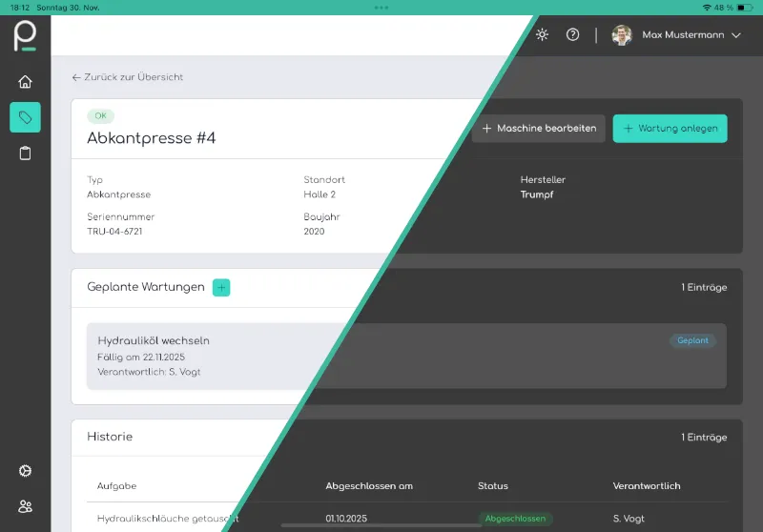
Task: Open the users group icon
Action: click(25, 506)
